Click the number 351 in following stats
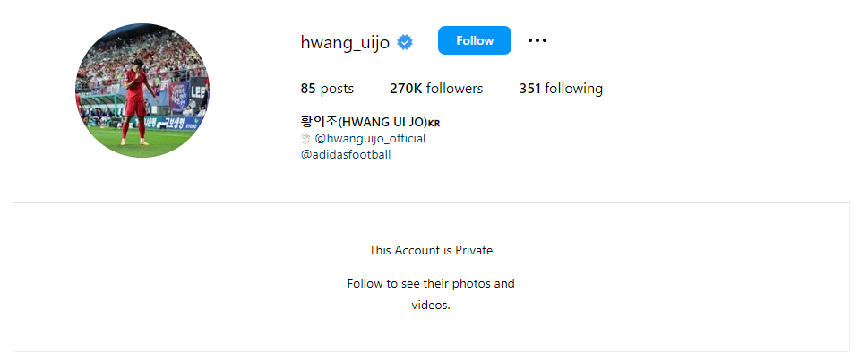Screen dimensions: 868x362 click(529, 89)
